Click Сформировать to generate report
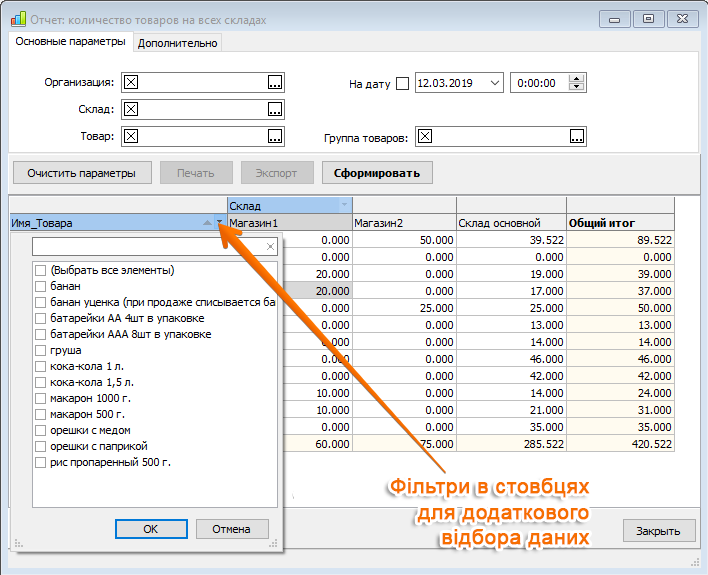Screen dimensions: 708x575 [x=377, y=173]
